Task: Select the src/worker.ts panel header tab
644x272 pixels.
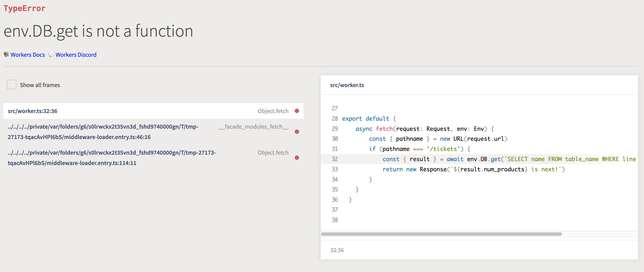Action: pyautogui.click(x=347, y=85)
